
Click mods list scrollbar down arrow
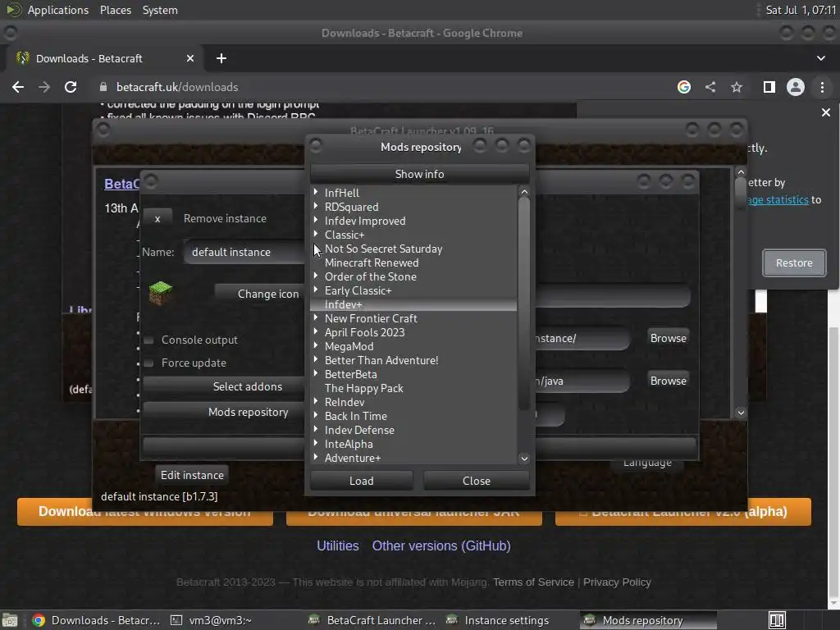pos(524,458)
